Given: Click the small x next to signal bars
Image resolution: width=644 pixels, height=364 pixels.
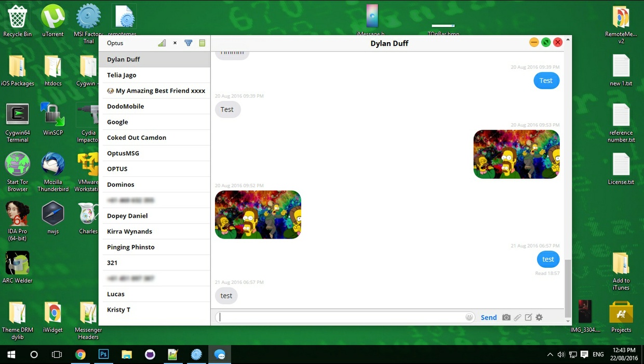Looking at the screenshot, I should pos(175,43).
